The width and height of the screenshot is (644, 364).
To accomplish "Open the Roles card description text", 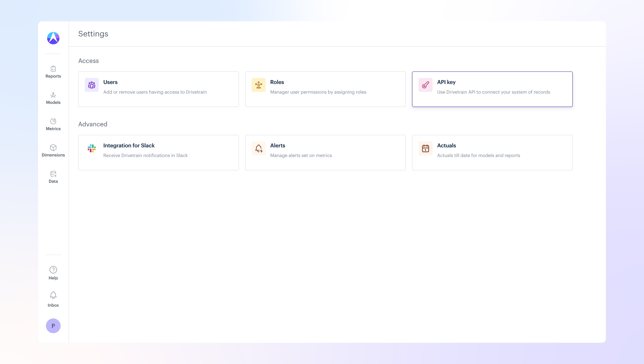I will click(318, 92).
